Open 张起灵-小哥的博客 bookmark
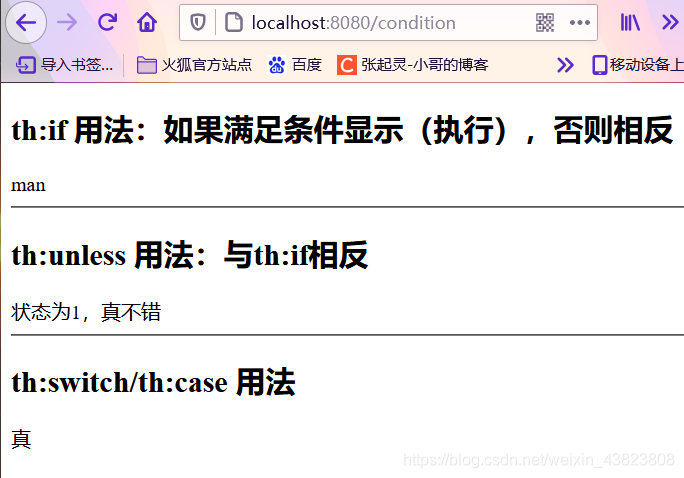 [x=413, y=65]
